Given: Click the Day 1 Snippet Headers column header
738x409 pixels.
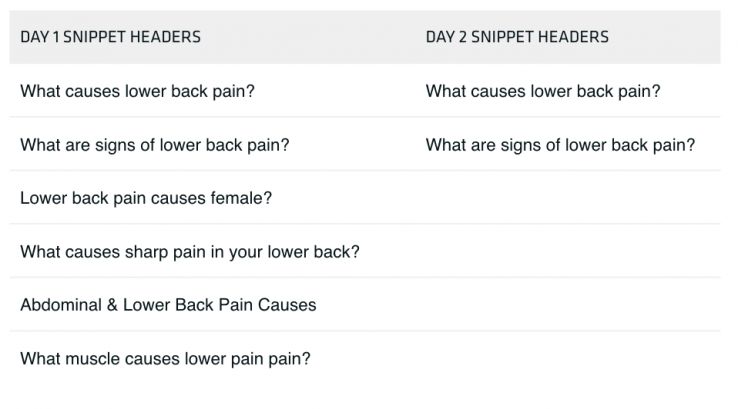Looking at the screenshot, I should click(110, 37).
